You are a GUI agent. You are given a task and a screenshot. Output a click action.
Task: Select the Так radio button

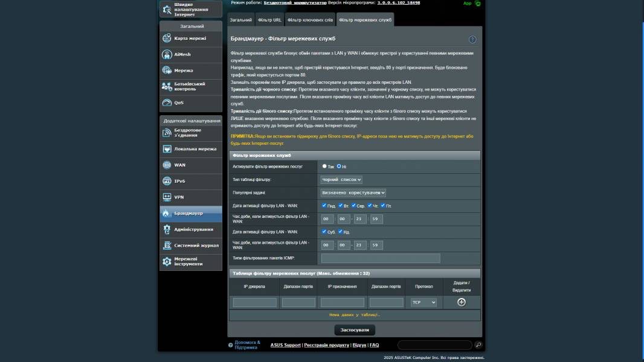pos(324,166)
